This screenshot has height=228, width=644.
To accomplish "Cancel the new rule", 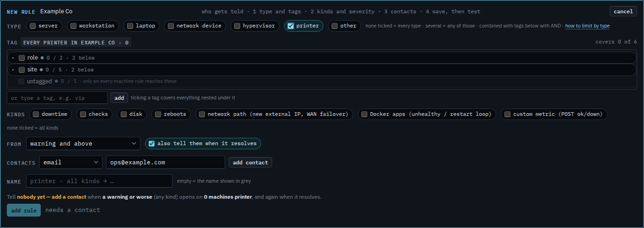I will pos(623,11).
